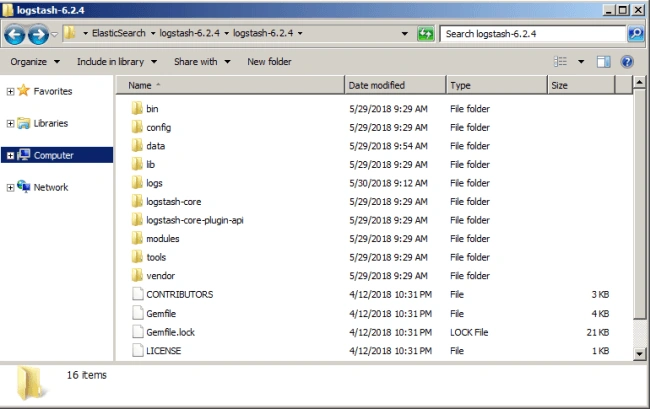This screenshot has height=409, width=650.
Task: Open the Share with menu
Action: 202,62
